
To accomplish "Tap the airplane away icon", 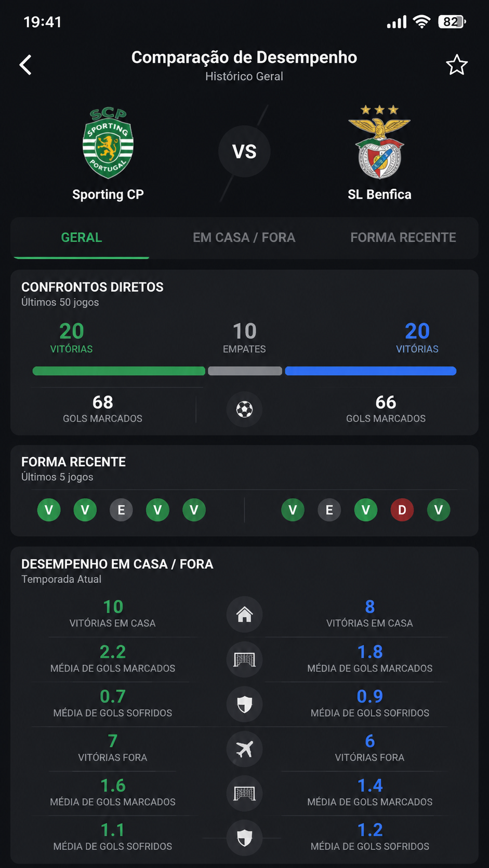I will click(x=244, y=749).
